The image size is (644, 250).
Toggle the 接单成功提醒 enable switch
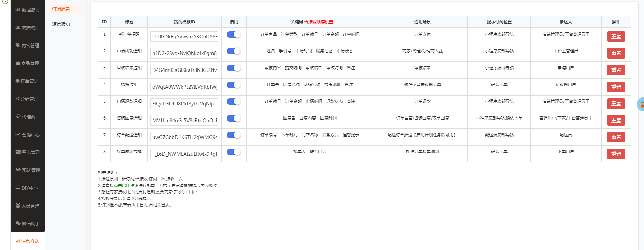coord(234,152)
